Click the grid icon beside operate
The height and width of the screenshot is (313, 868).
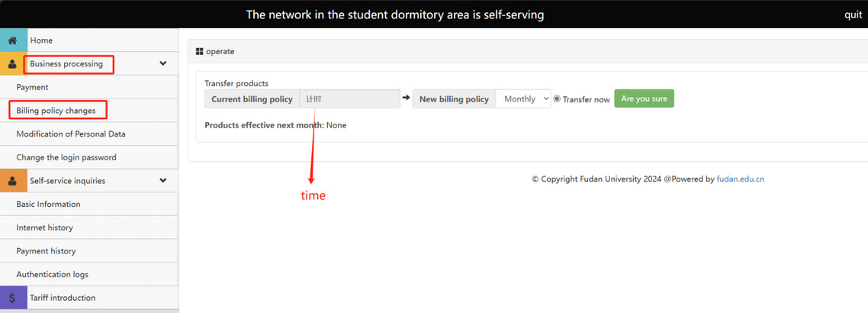pos(199,52)
